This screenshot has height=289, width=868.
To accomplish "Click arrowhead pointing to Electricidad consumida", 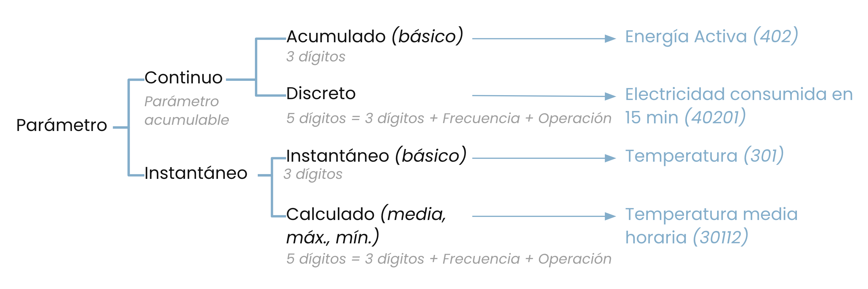I will (610, 97).
